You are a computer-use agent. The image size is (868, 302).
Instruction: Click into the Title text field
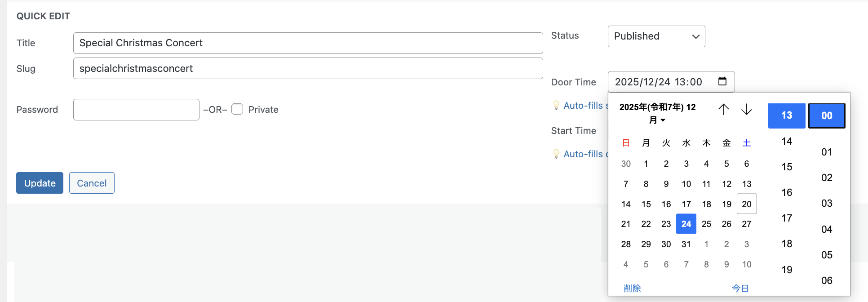[308, 43]
